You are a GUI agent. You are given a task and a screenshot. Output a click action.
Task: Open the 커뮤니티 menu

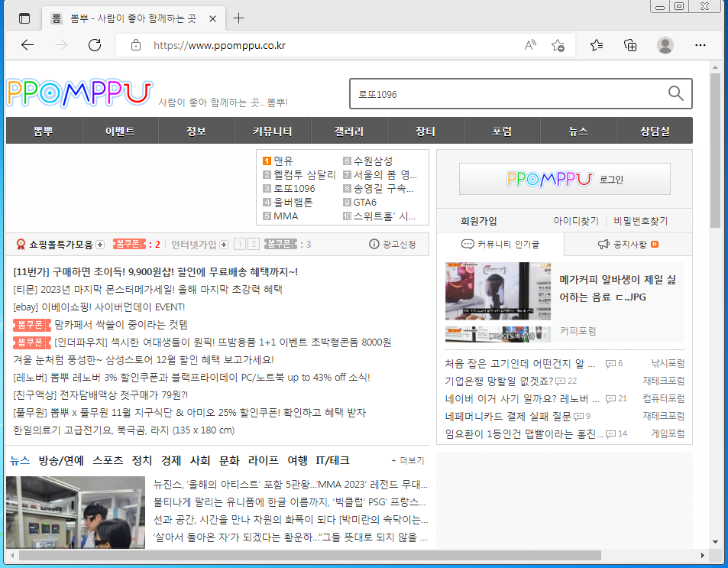pos(273,131)
